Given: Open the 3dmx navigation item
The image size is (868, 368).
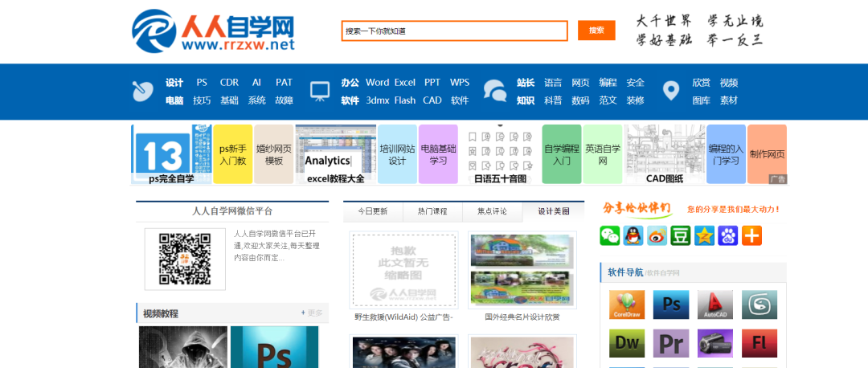Looking at the screenshot, I should [377, 100].
